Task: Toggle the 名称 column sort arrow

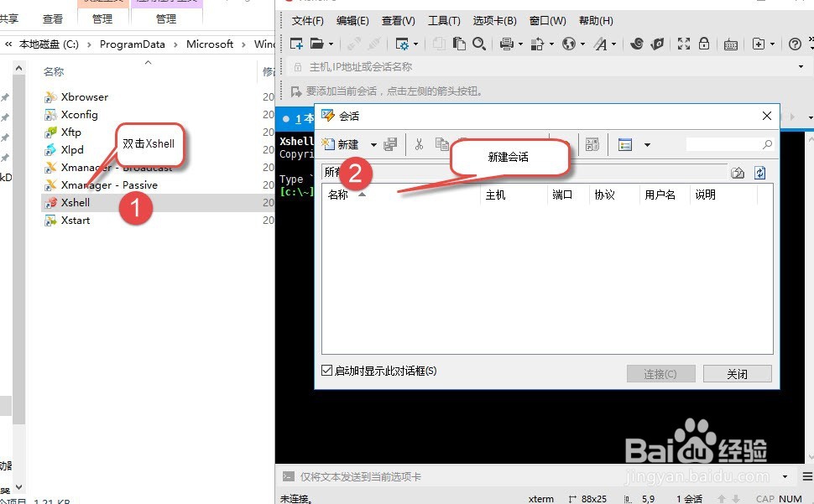Action: [362, 193]
